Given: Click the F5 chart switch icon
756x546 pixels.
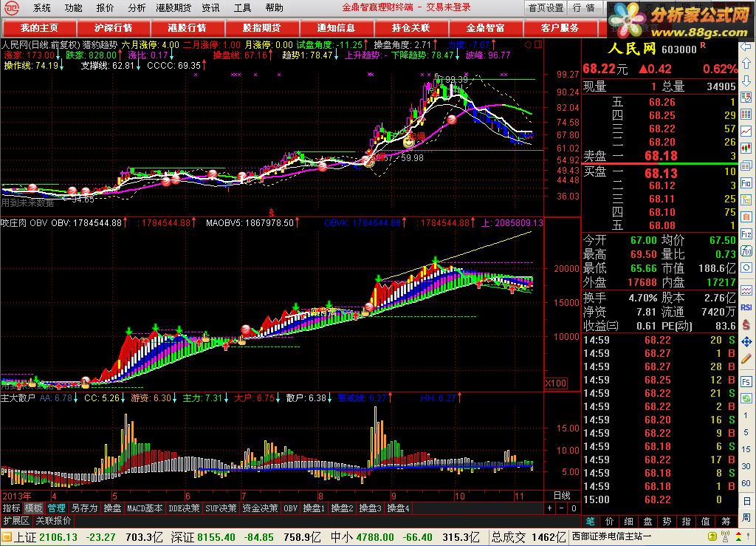Looking at the screenshot, I should [746, 382].
